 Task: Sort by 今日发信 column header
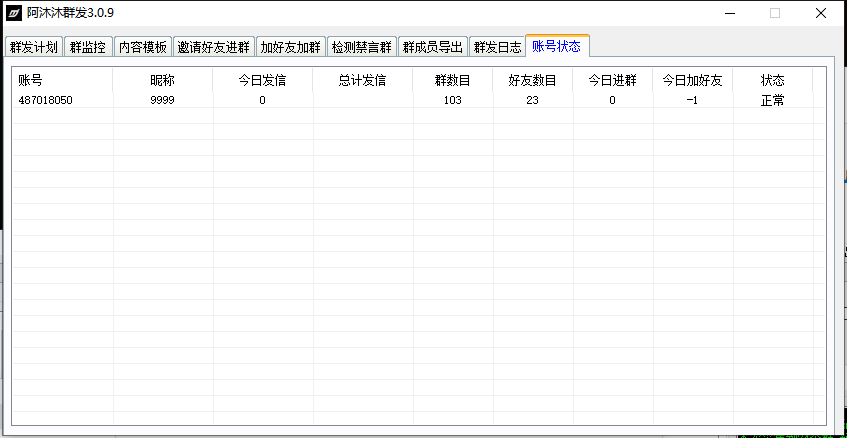[x=262, y=80]
